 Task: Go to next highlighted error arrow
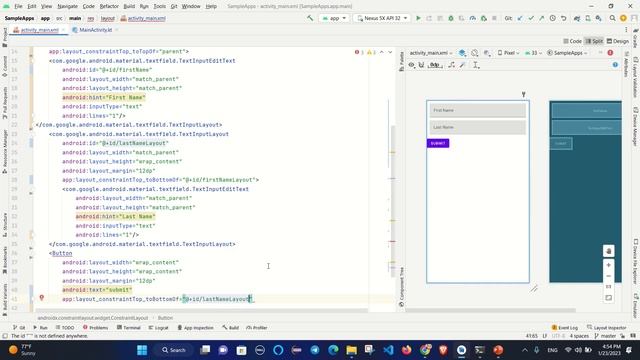[390, 52]
